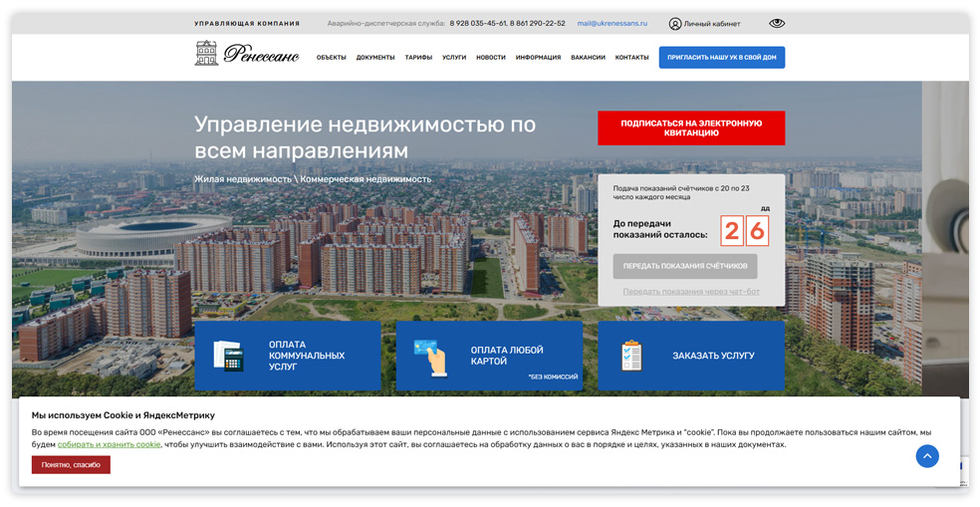Click Пригласить нашу УК в свой дом
980x507 pixels.
[721, 58]
